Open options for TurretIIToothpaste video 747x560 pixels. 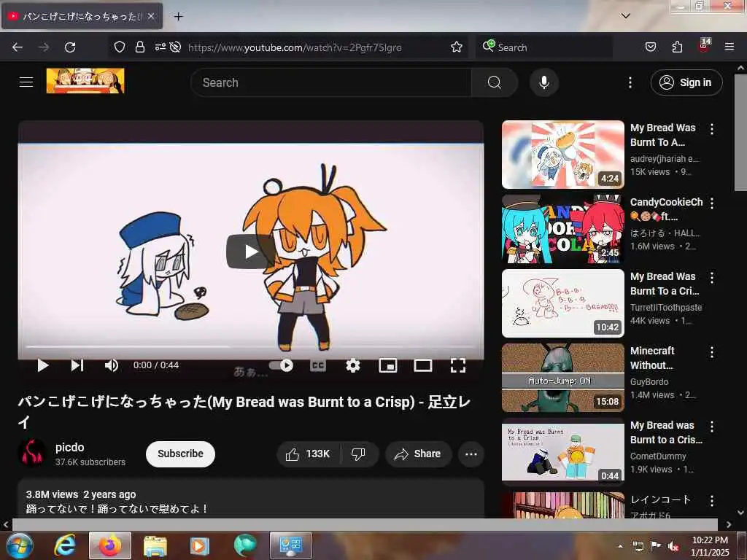pyautogui.click(x=712, y=278)
